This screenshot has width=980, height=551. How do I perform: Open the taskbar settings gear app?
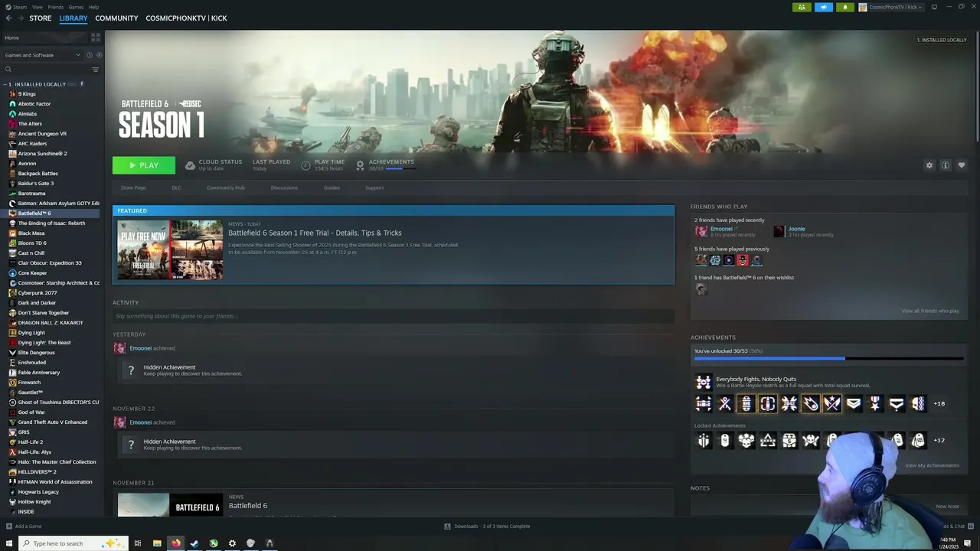232,543
